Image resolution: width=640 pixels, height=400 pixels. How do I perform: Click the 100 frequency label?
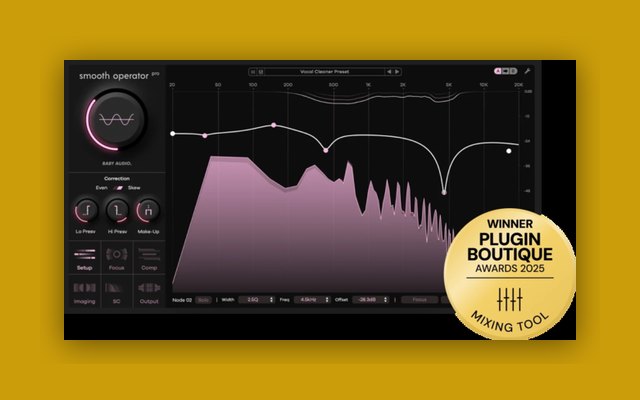pyautogui.click(x=253, y=84)
